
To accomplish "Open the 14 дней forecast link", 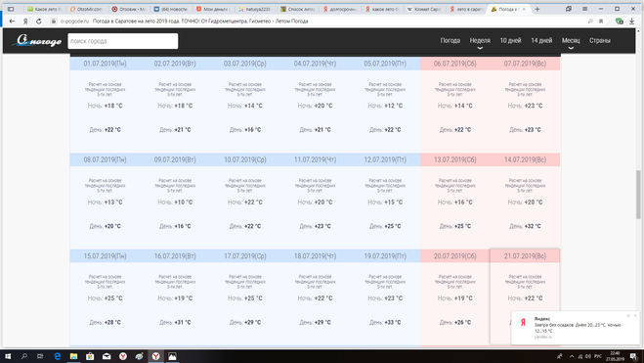I will coord(541,40).
